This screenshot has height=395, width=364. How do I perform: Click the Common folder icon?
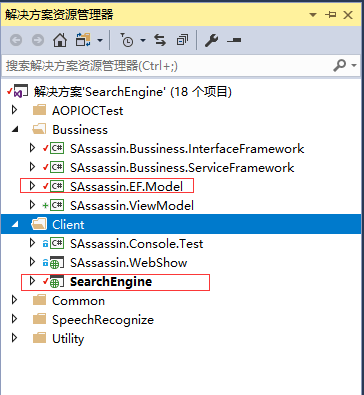(x=39, y=300)
